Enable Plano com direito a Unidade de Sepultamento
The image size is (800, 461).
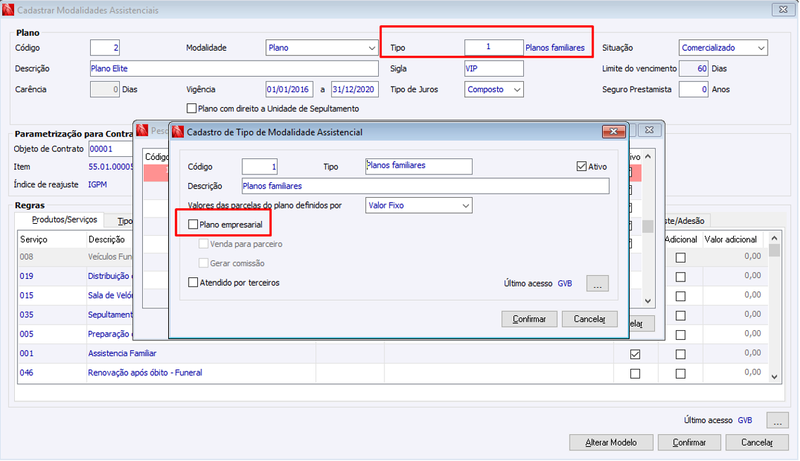(191, 108)
